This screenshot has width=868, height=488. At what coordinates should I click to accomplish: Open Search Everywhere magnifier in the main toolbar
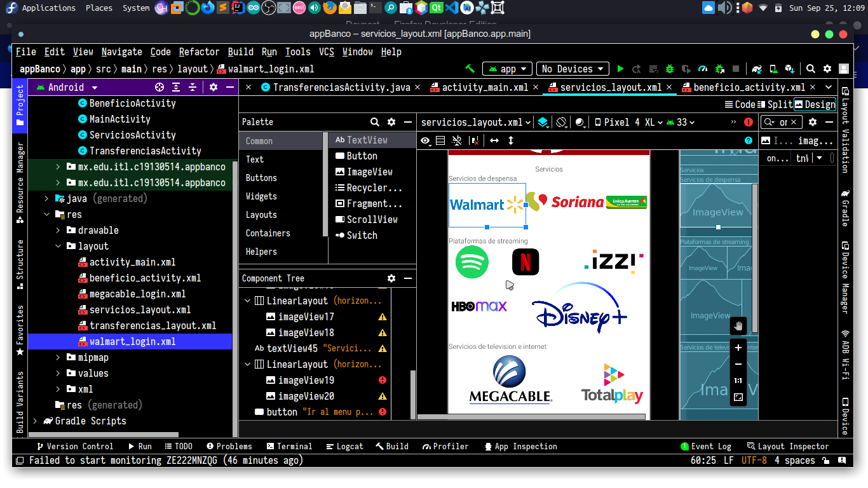(x=811, y=69)
